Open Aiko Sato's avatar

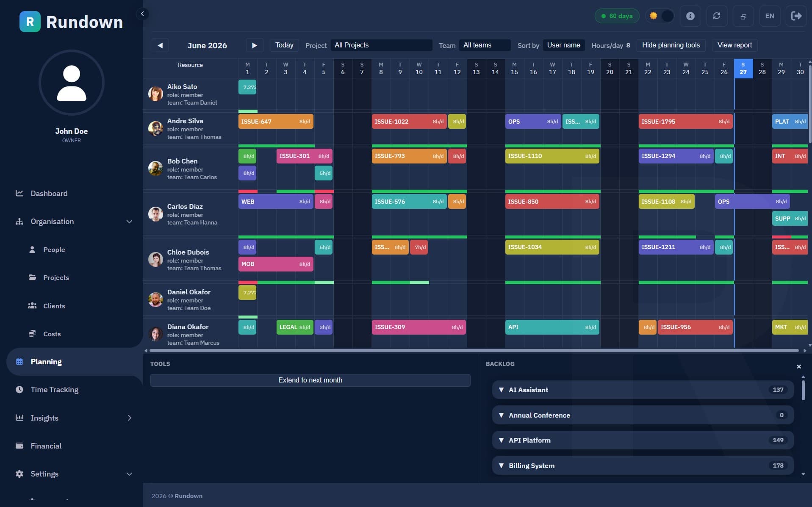pos(155,94)
